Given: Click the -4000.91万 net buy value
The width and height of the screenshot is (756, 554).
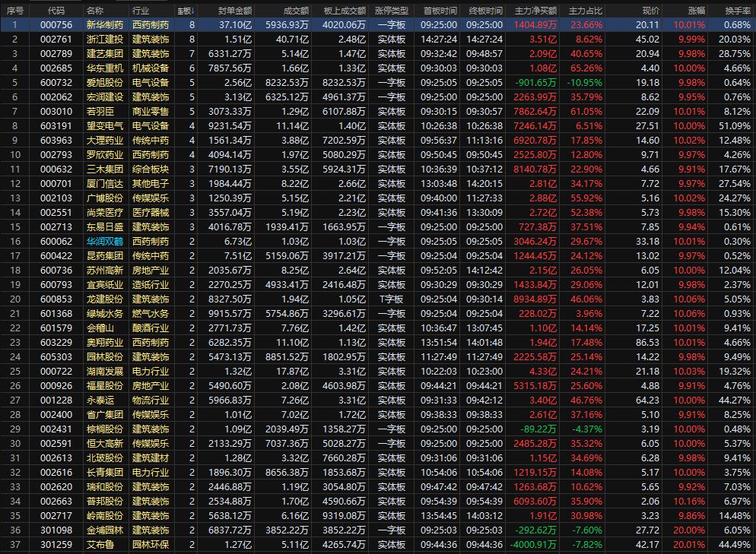Looking at the screenshot, I should 532,545.
